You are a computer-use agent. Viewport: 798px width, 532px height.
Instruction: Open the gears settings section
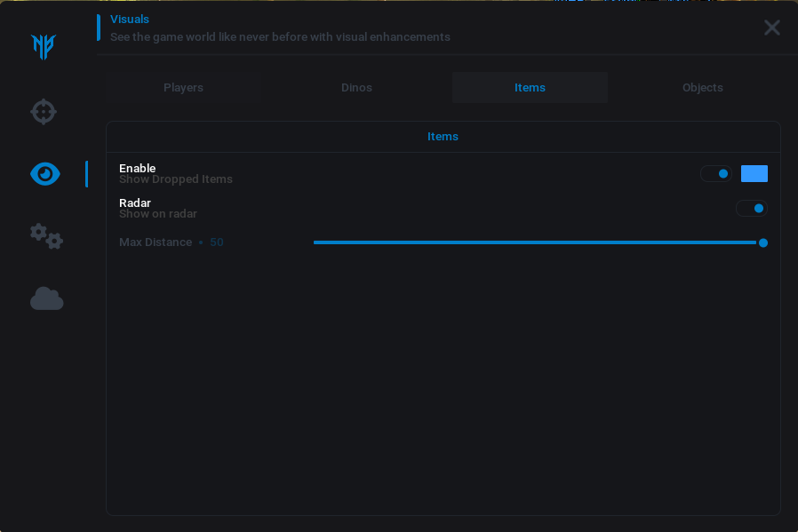tap(46, 236)
